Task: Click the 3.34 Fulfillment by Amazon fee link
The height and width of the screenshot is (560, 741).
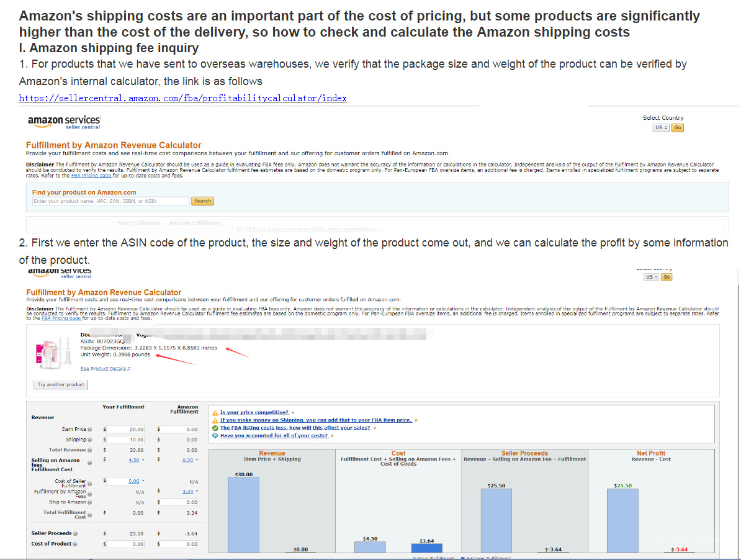Action: (x=187, y=492)
